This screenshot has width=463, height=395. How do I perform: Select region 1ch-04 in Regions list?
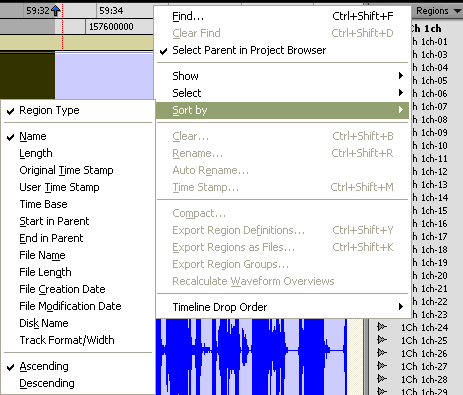[430, 68]
